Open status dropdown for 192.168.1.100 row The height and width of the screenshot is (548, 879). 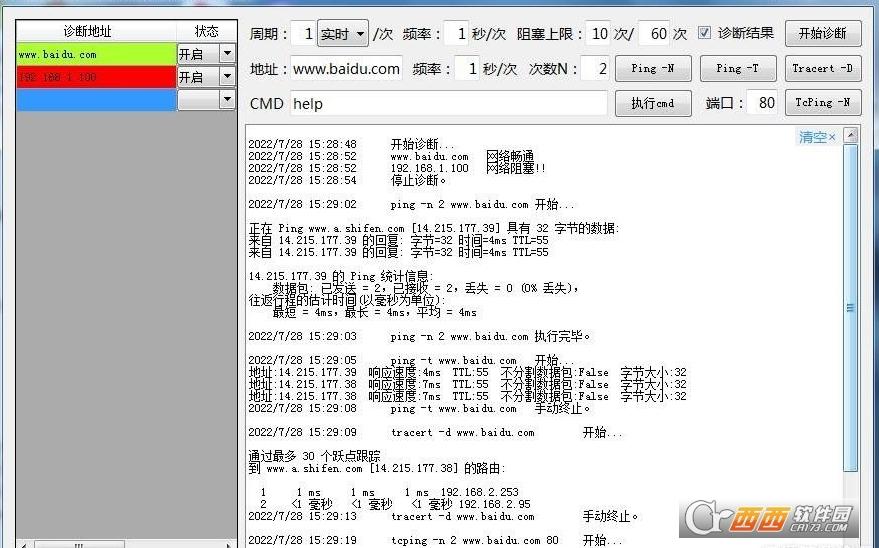[227, 77]
